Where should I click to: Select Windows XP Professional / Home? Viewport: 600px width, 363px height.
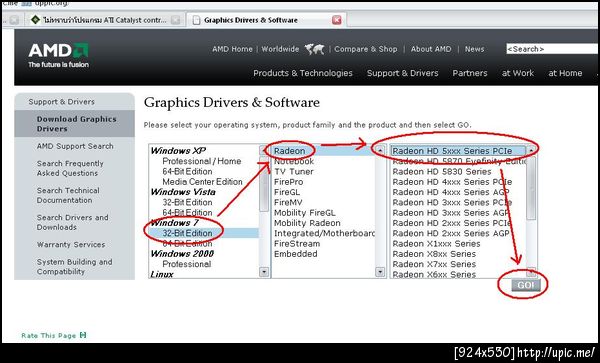[x=202, y=161]
